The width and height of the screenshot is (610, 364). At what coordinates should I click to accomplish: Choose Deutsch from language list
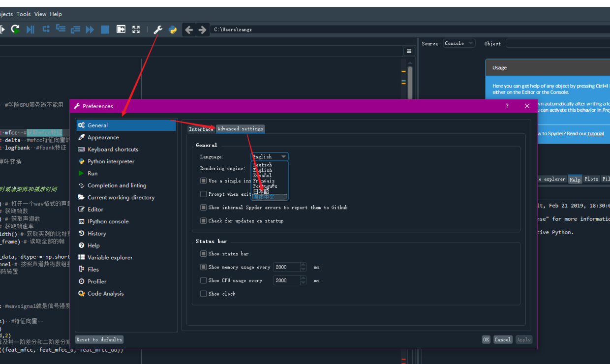pos(269,165)
